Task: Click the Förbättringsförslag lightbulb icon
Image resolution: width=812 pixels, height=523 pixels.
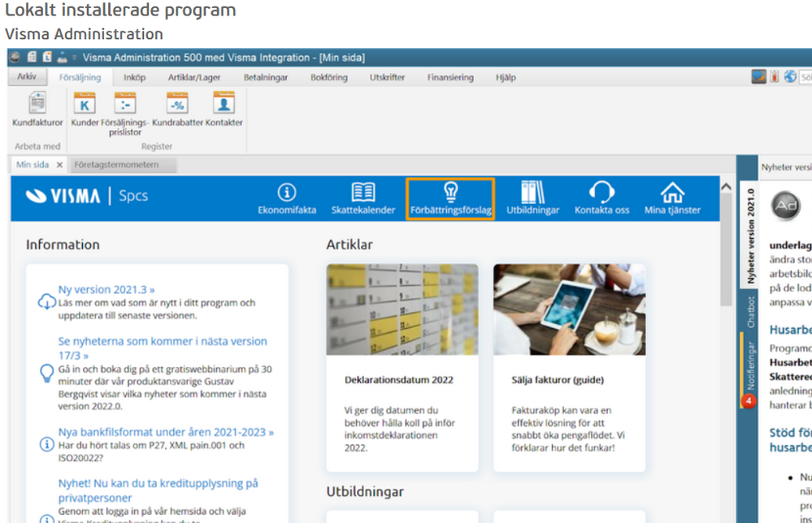Action: [450, 192]
